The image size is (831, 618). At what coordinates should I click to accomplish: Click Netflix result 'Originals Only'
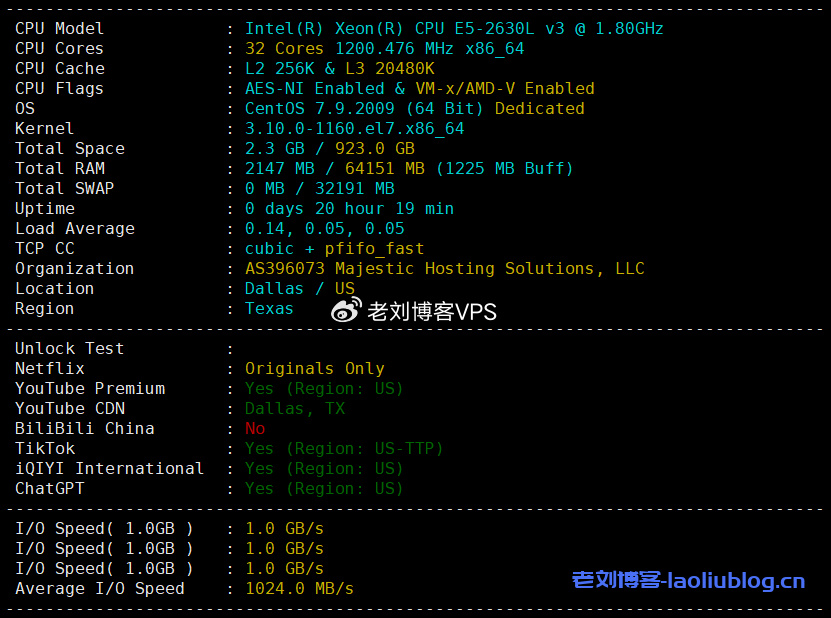pyautogui.click(x=315, y=369)
